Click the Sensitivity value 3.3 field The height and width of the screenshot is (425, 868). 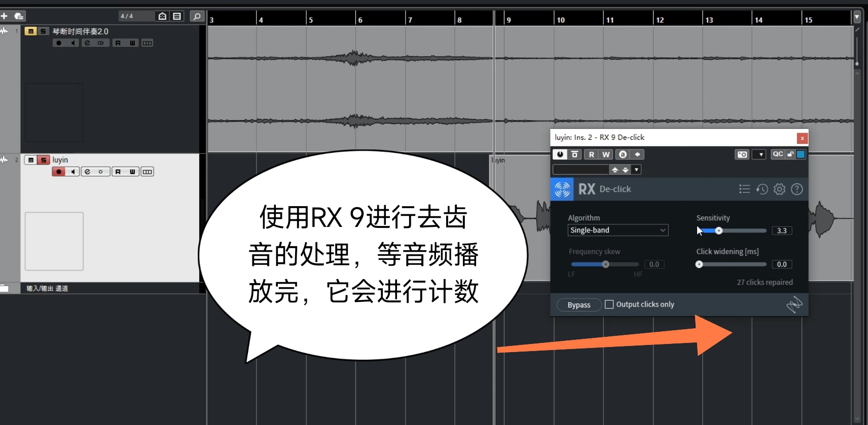tap(782, 230)
